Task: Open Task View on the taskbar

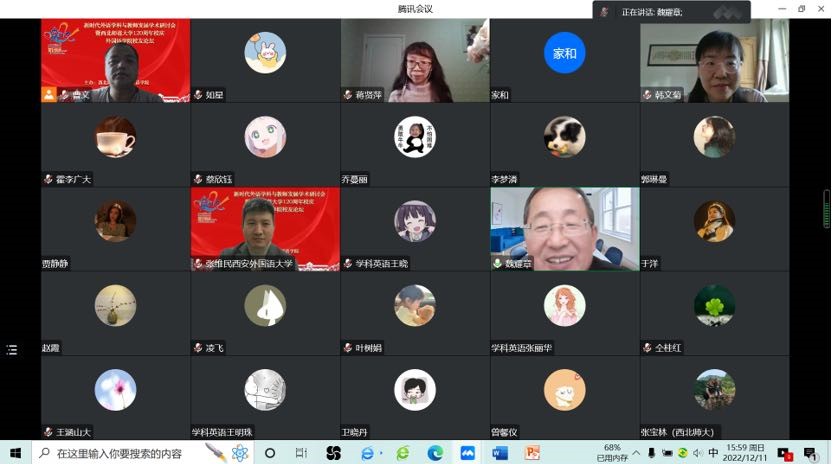Action: tap(301, 453)
